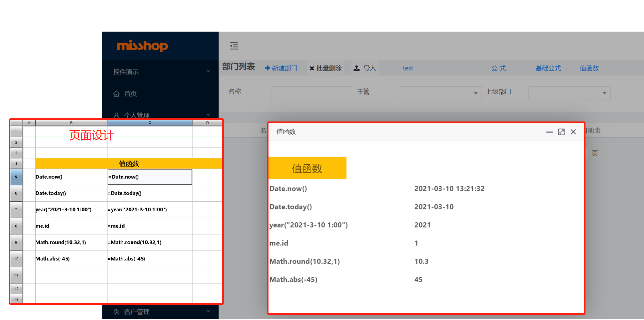Screen dimensions: 644x320
Task: Select row header 5 in spreadsheet
Action: tap(16, 177)
